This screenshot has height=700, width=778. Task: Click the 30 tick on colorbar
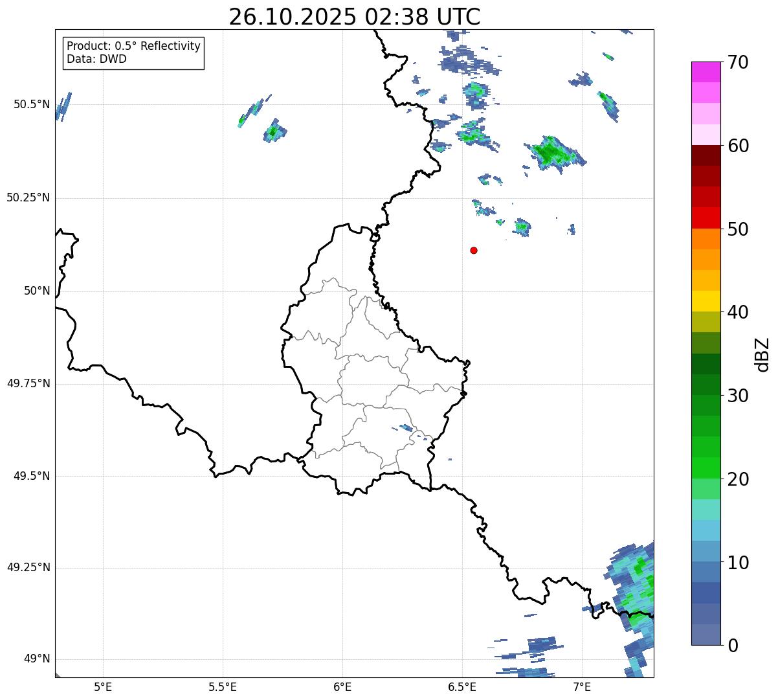pos(738,396)
